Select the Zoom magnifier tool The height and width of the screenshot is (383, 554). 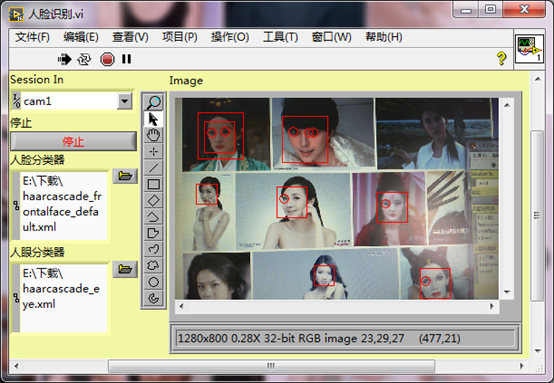tap(154, 102)
